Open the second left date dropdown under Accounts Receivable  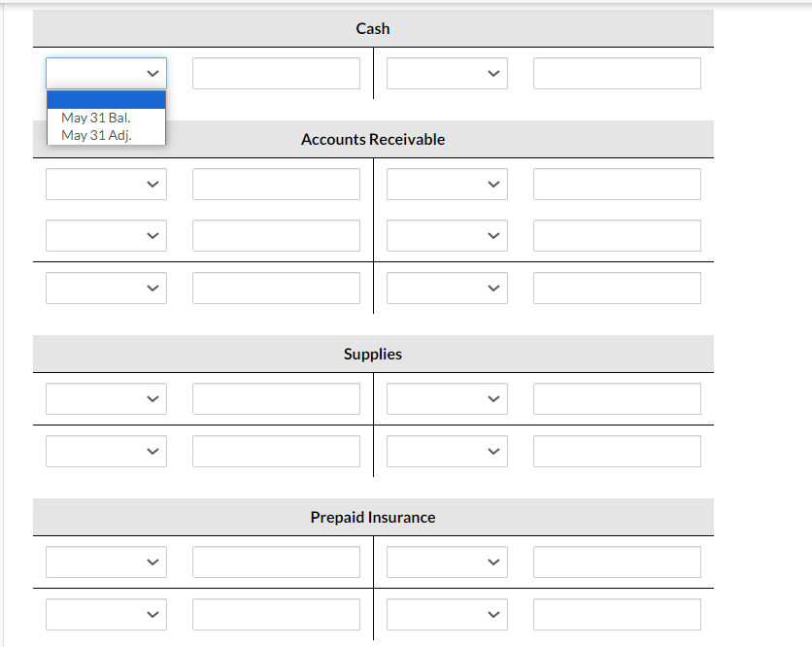[106, 235]
